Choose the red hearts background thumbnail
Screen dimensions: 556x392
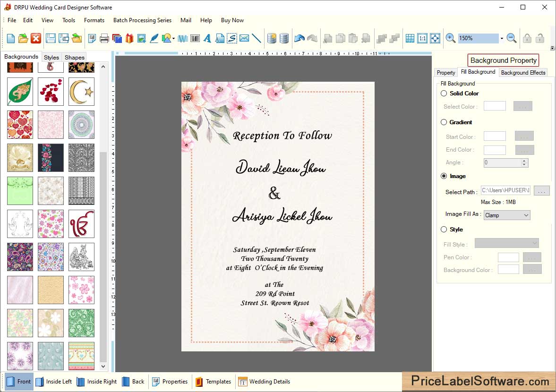pos(20,125)
